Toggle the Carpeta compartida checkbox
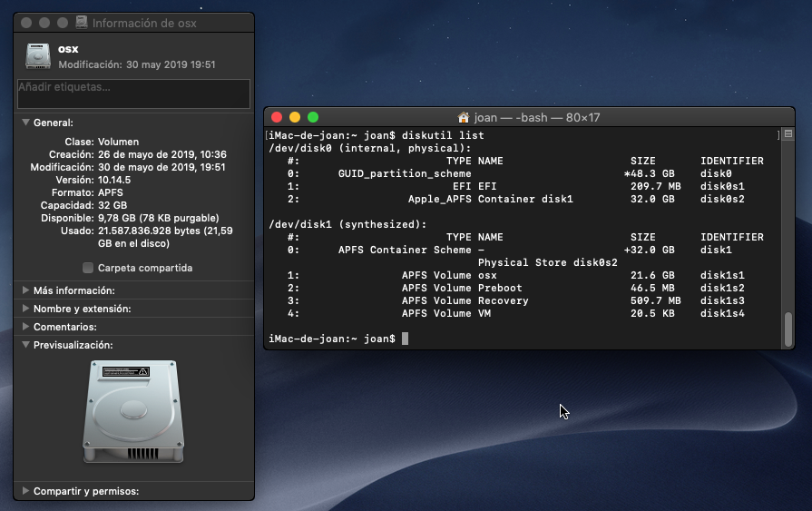Screen dimensions: 812x511 [x=88, y=268]
